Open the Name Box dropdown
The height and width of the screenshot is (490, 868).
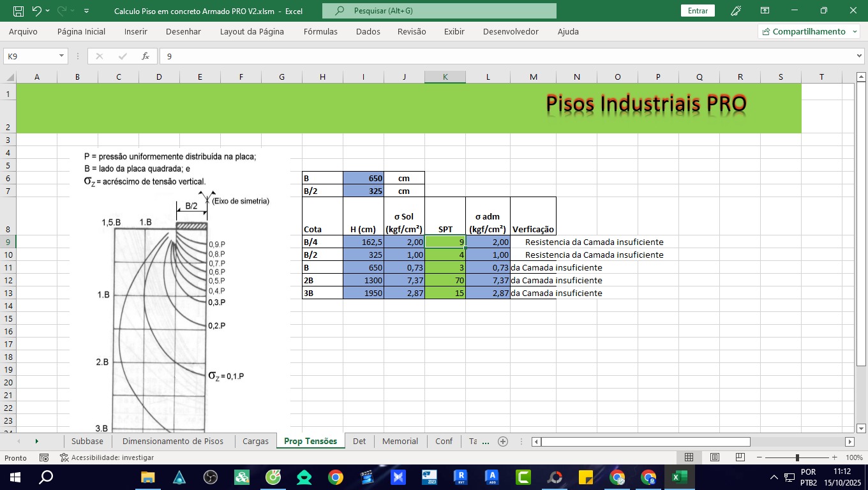click(x=62, y=56)
